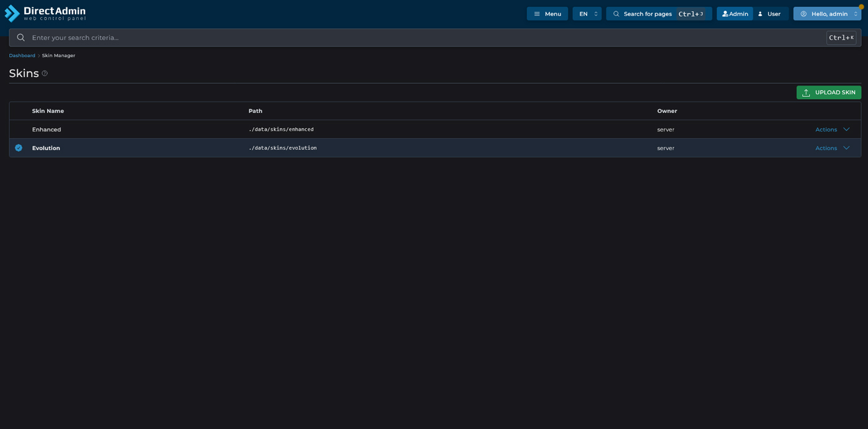
Task: Click the Upload Skin button
Action: point(829,92)
